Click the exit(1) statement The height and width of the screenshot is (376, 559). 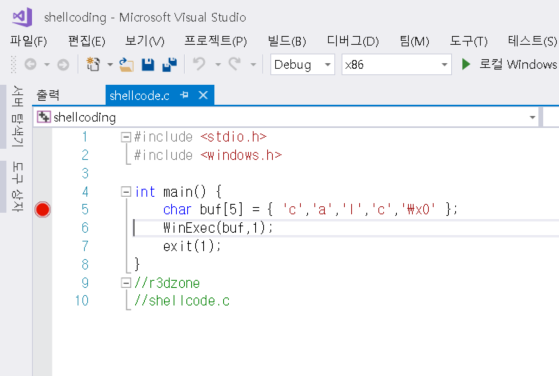[192, 246]
